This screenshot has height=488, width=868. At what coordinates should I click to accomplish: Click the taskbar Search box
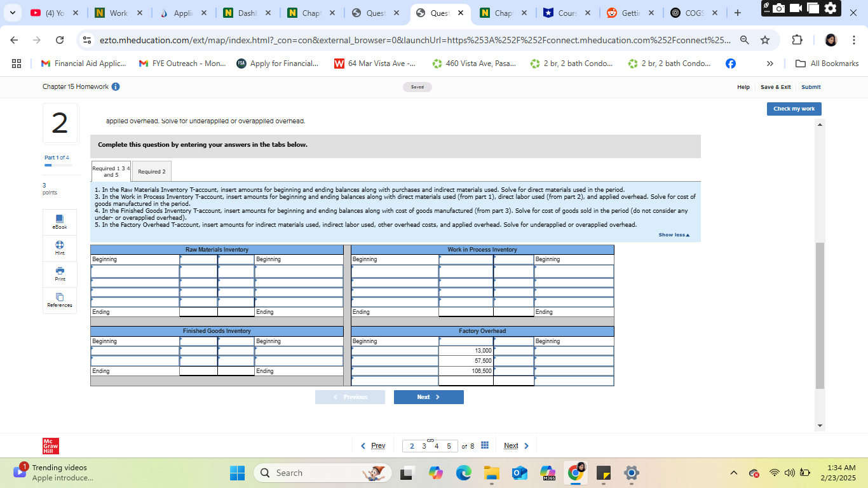(x=323, y=473)
